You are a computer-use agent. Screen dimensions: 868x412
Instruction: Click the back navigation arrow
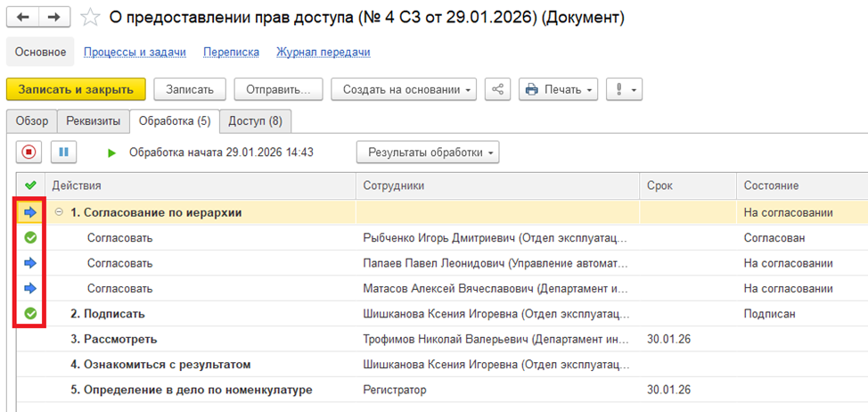coord(23,17)
